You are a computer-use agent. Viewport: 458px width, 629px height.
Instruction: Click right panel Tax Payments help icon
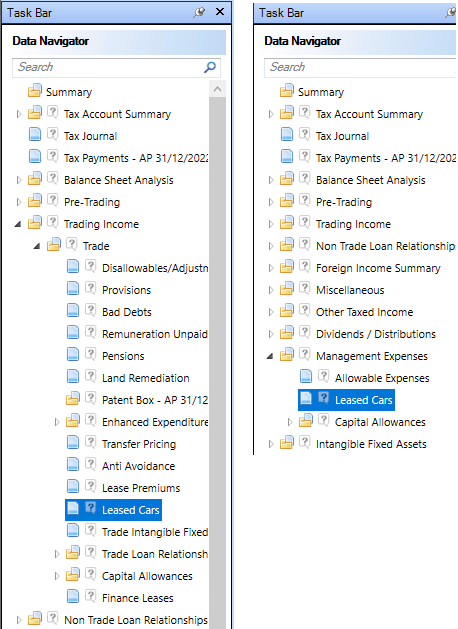[x=304, y=156]
